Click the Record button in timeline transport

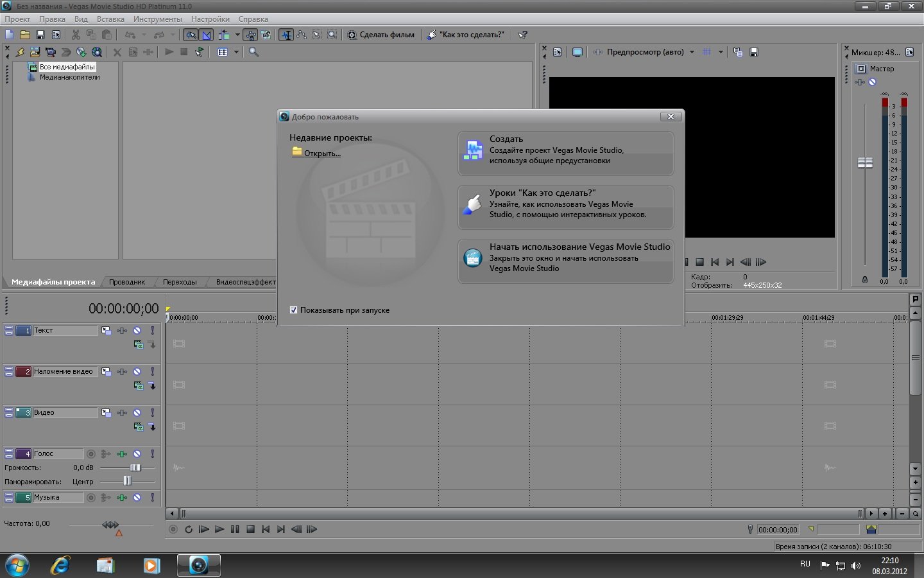(173, 530)
